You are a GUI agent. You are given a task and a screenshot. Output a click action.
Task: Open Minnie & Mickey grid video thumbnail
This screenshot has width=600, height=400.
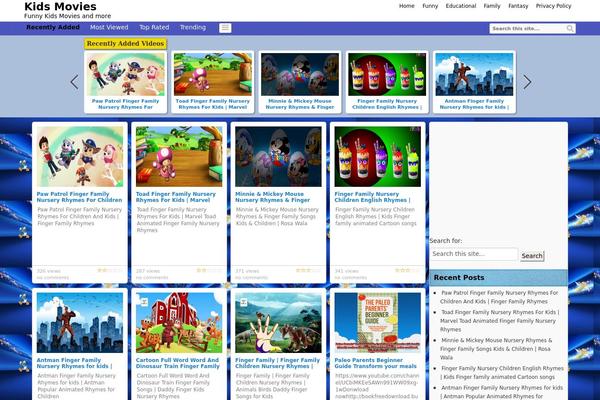click(x=279, y=157)
